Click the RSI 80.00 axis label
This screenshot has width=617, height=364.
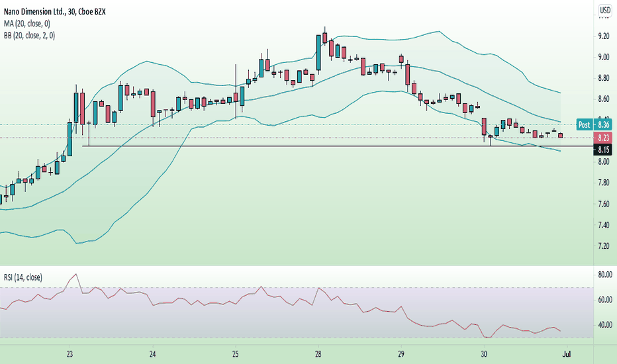605,274
